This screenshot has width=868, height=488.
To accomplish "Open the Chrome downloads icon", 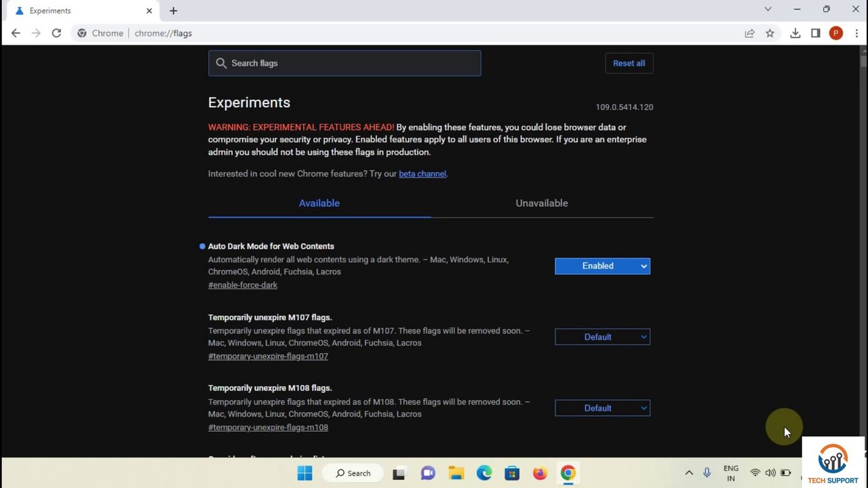I will tap(795, 33).
